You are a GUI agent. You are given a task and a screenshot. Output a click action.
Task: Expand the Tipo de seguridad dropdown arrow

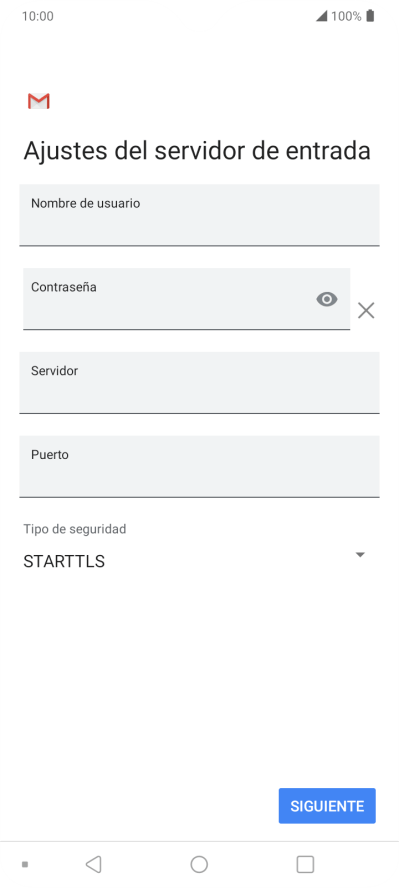pos(360,554)
